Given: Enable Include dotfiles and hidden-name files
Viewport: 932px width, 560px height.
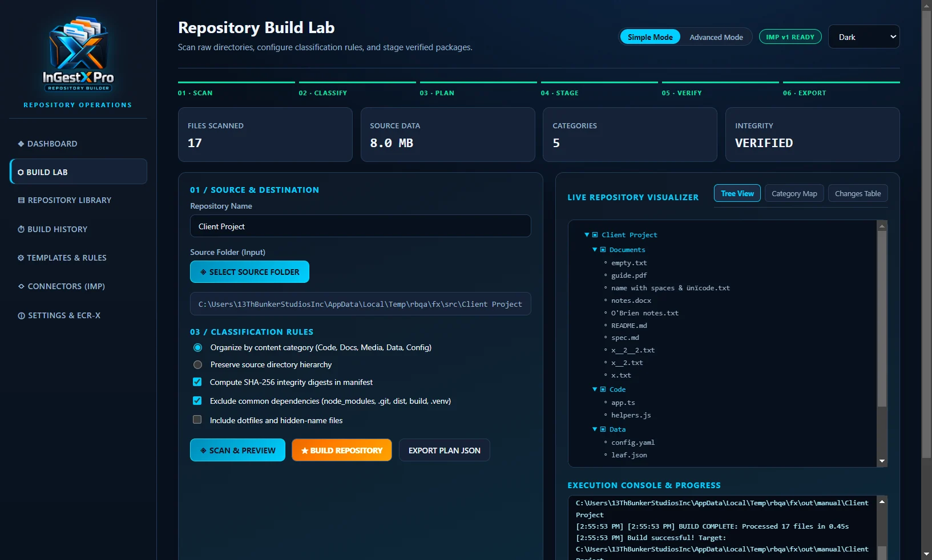Looking at the screenshot, I should click(197, 420).
